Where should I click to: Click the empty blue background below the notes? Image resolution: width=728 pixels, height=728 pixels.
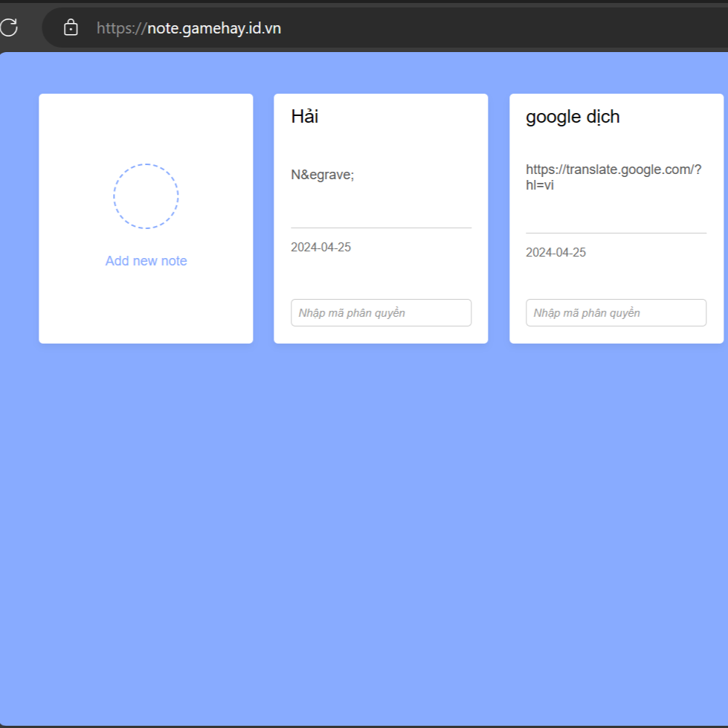pyautogui.click(x=364, y=535)
